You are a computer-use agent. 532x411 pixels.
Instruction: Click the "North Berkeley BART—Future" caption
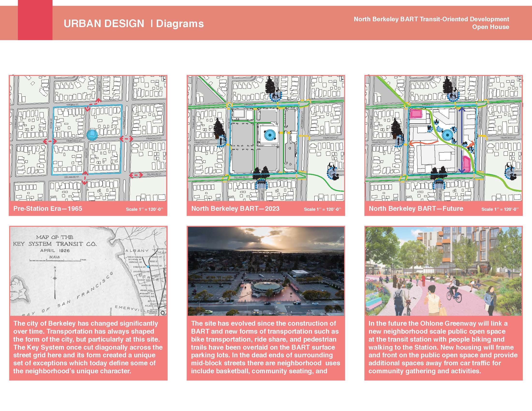point(416,209)
